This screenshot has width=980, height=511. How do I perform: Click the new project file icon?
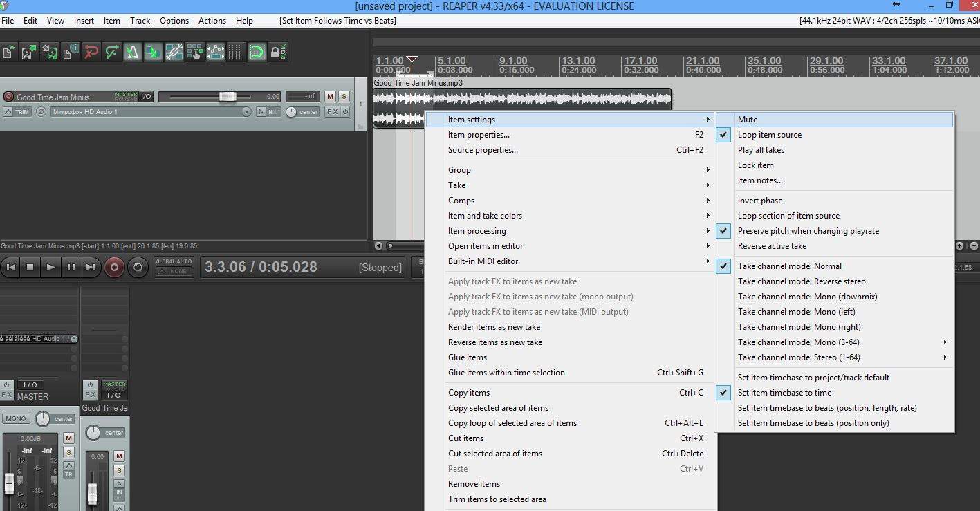[x=8, y=52]
